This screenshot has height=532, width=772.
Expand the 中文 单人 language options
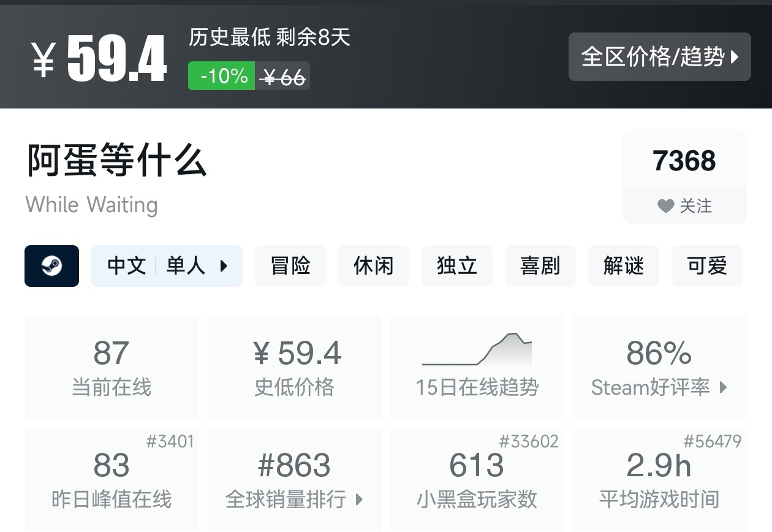(x=167, y=266)
